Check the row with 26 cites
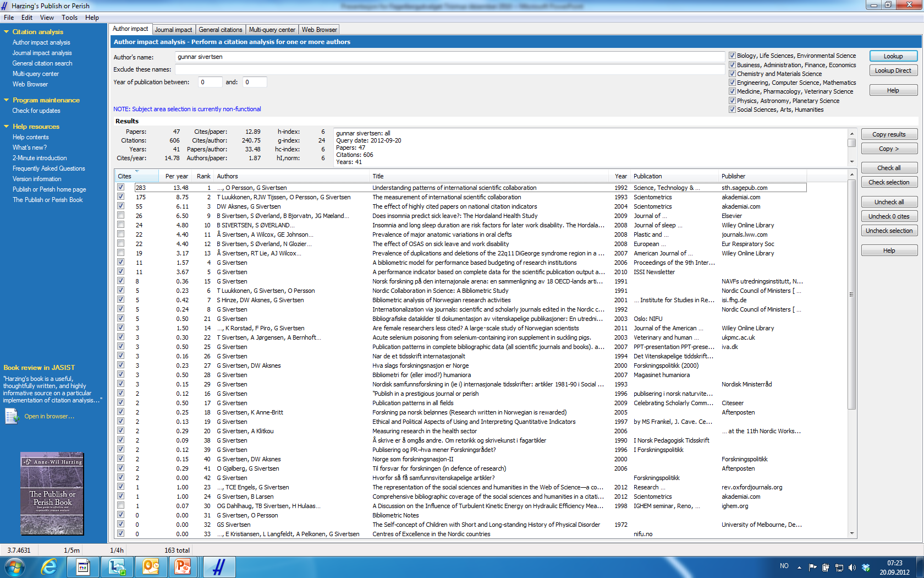 tap(120, 215)
